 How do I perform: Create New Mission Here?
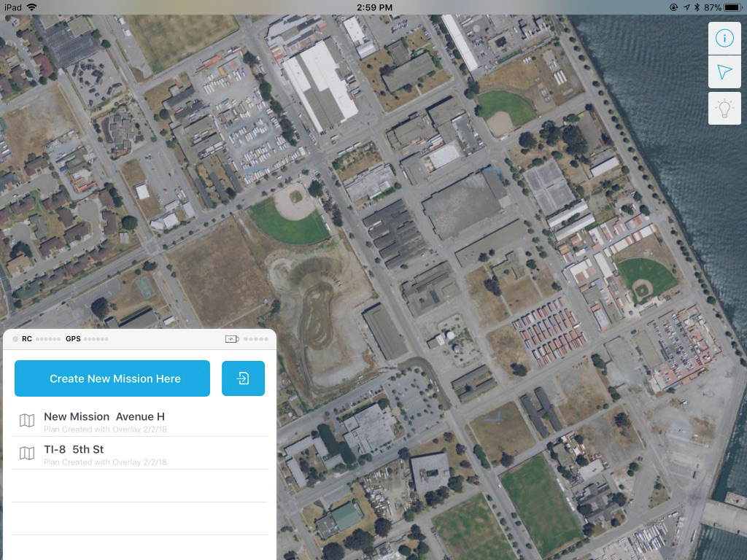pos(112,378)
